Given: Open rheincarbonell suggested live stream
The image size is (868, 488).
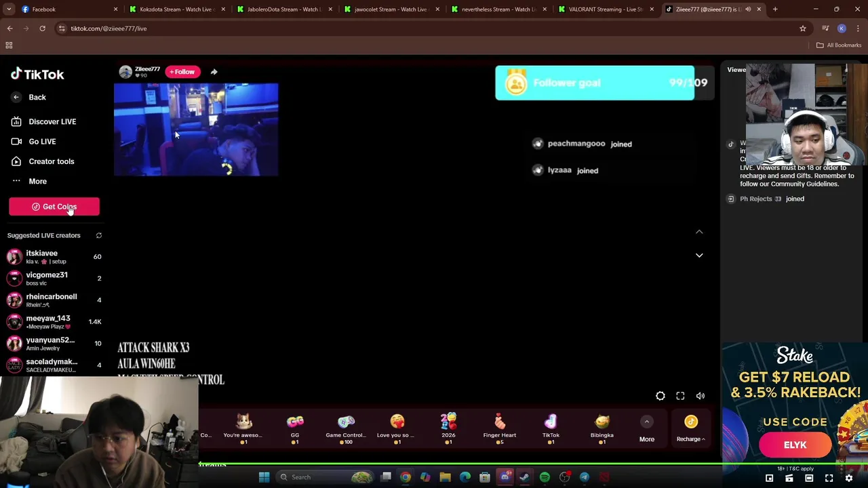Looking at the screenshot, I should point(54,300).
